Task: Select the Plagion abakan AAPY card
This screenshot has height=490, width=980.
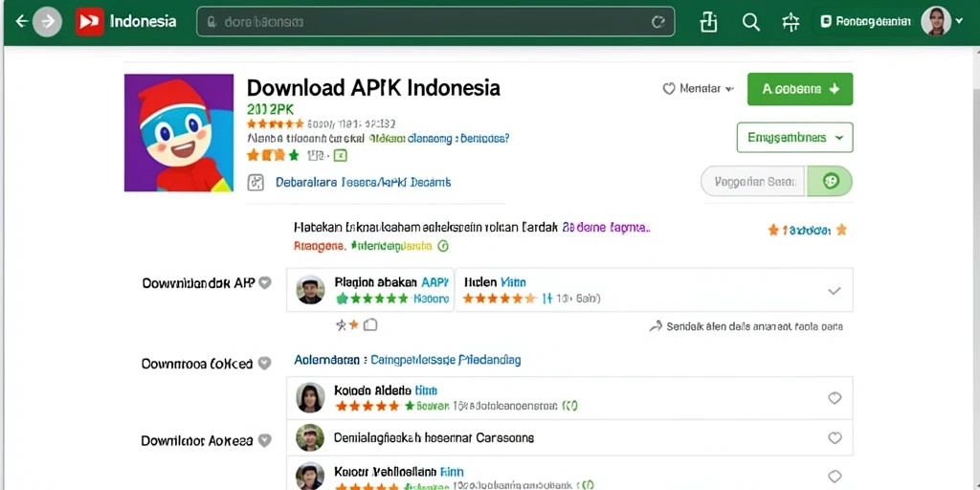Action: 370,290
